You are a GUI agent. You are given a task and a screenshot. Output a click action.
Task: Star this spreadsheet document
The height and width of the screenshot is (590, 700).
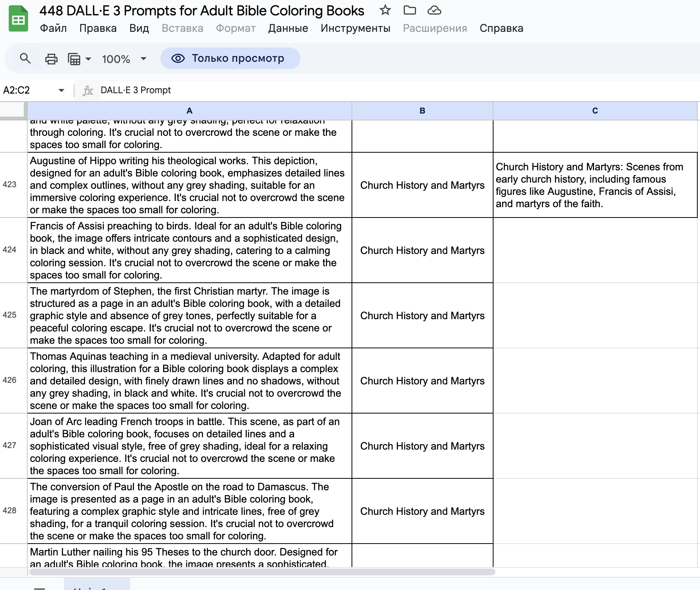point(385,10)
